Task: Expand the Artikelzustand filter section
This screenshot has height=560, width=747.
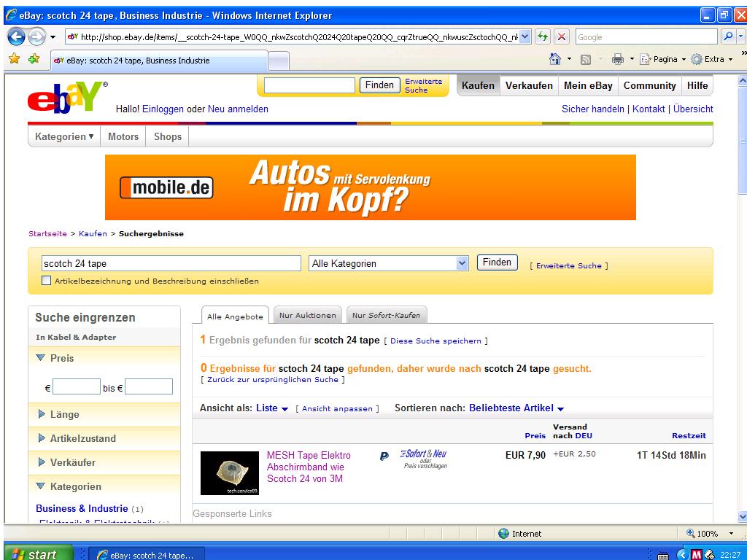Action: tap(42, 438)
